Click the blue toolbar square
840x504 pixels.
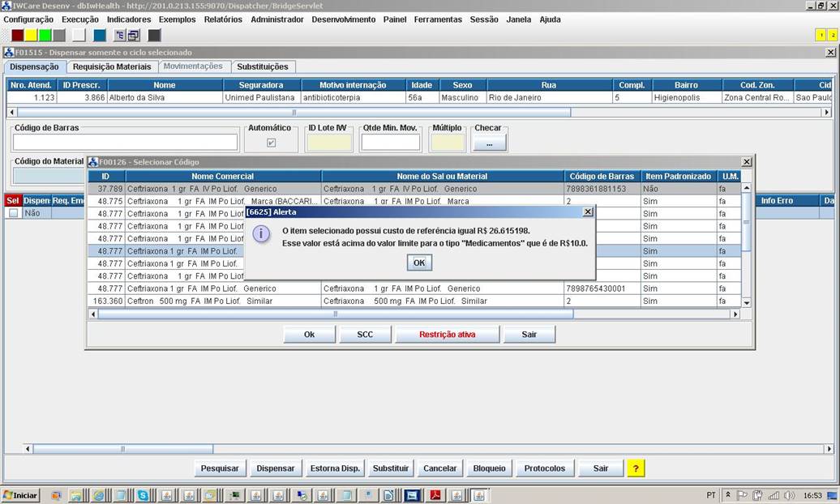[x=100, y=35]
